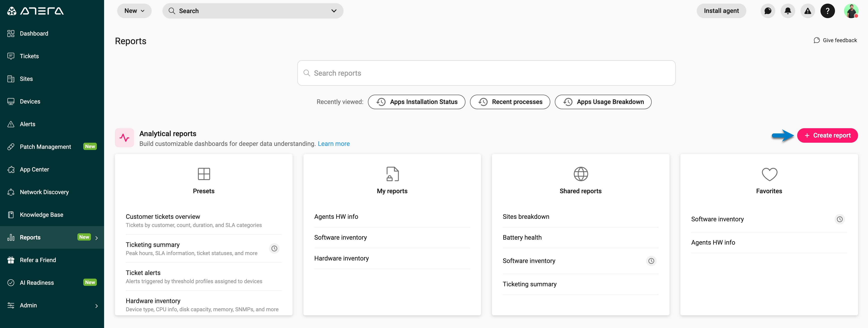The image size is (868, 328).
Task: Click the App Center puzzle icon
Action: click(x=11, y=169)
